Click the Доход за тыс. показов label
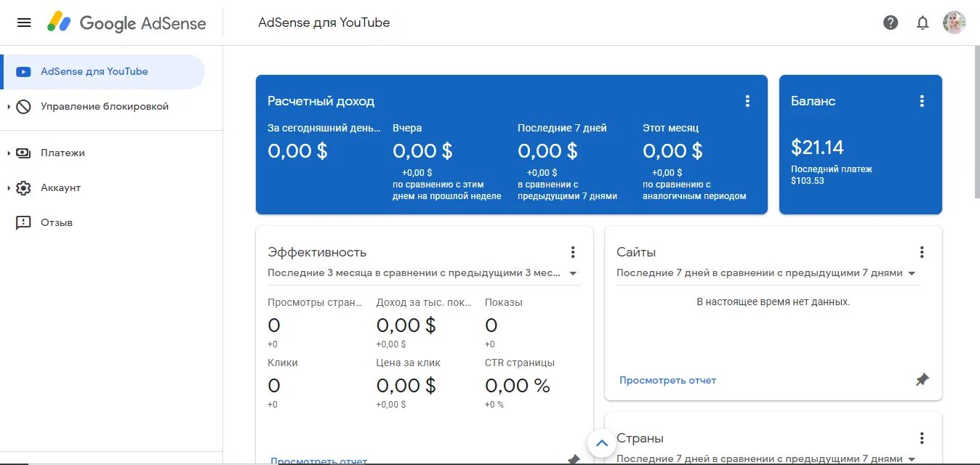 coord(424,302)
